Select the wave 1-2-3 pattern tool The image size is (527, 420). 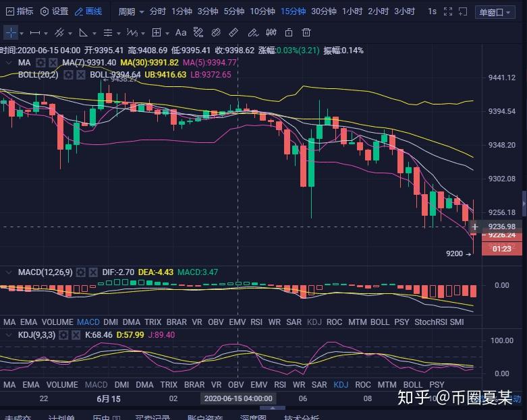pyautogui.click(x=132, y=32)
